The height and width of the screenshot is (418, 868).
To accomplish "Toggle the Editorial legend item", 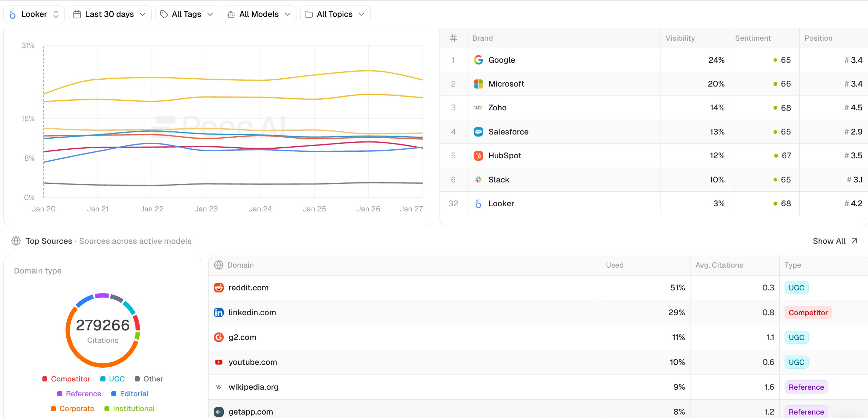I will pyautogui.click(x=130, y=394).
